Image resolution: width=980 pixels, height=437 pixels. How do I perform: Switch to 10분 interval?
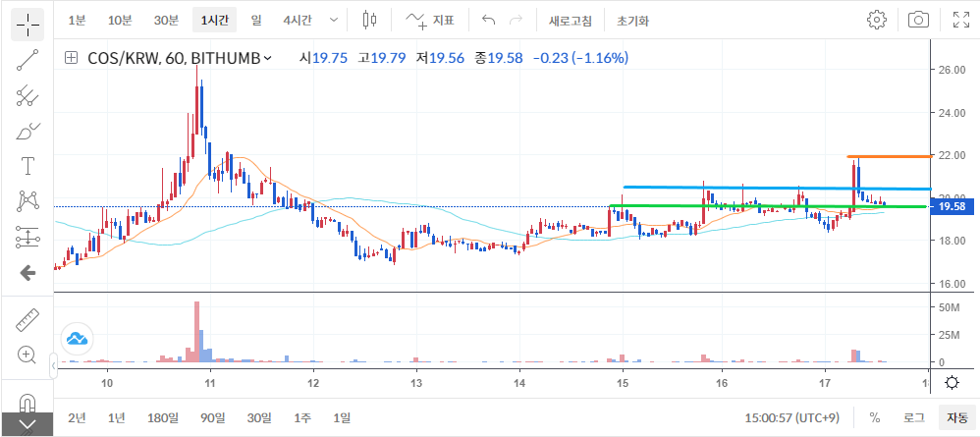120,21
